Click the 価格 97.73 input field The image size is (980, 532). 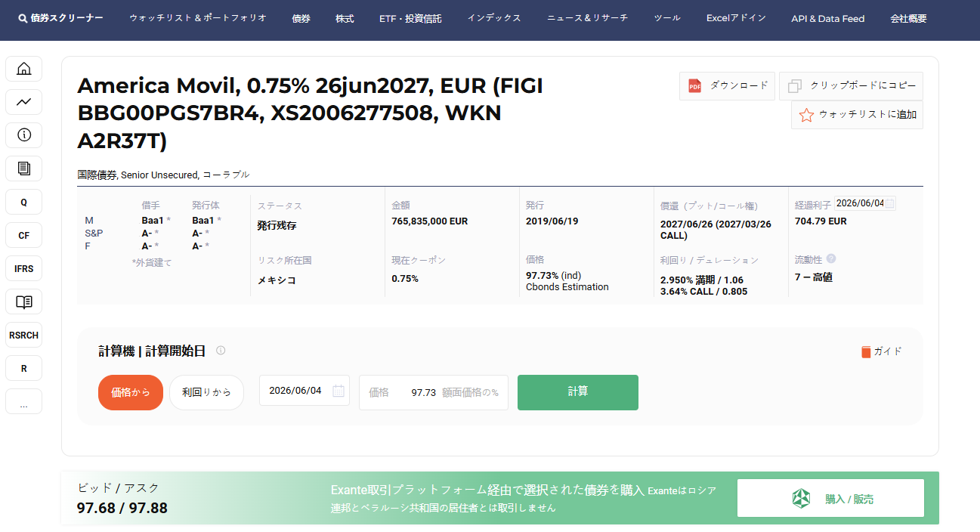[x=434, y=392]
